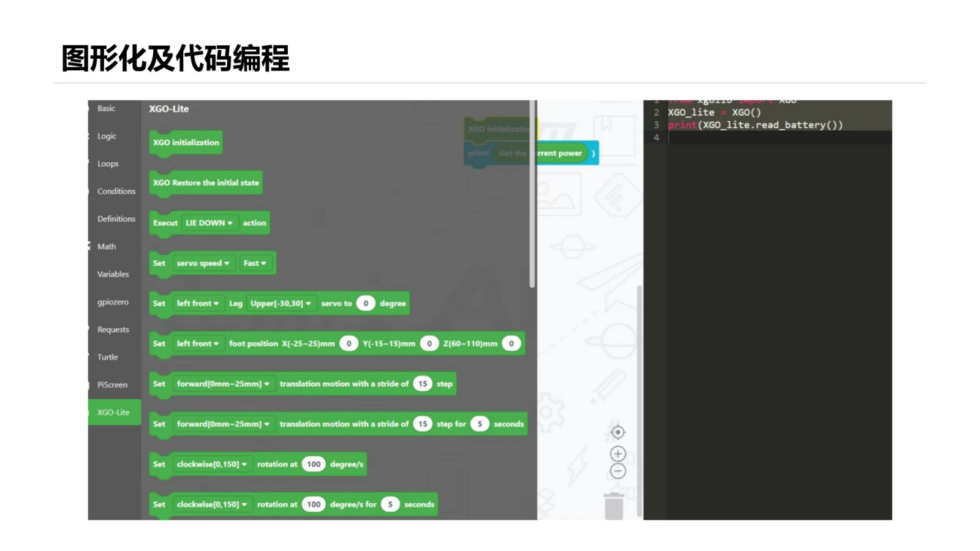The height and width of the screenshot is (551, 980).
Task: Click the workspace center/recenter icon
Action: coord(617,432)
